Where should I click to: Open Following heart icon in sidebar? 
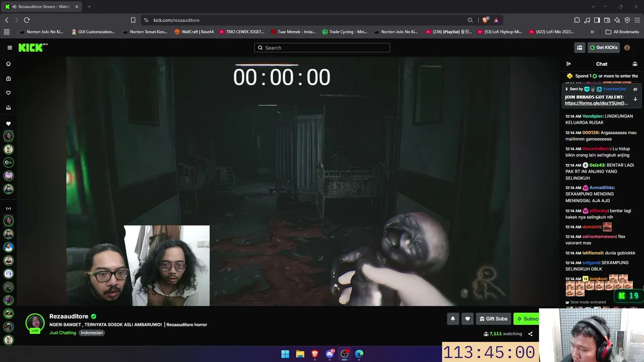8,93
